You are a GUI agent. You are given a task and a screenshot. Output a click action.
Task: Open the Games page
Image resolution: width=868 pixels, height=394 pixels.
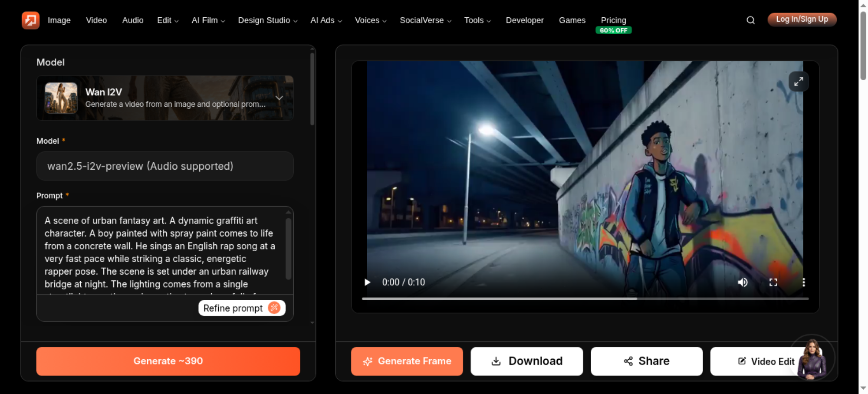click(572, 20)
